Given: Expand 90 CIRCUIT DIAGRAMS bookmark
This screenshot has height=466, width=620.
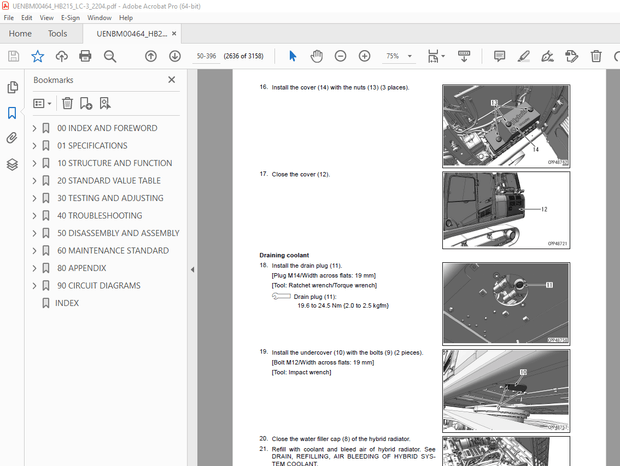Looking at the screenshot, I should [34, 286].
